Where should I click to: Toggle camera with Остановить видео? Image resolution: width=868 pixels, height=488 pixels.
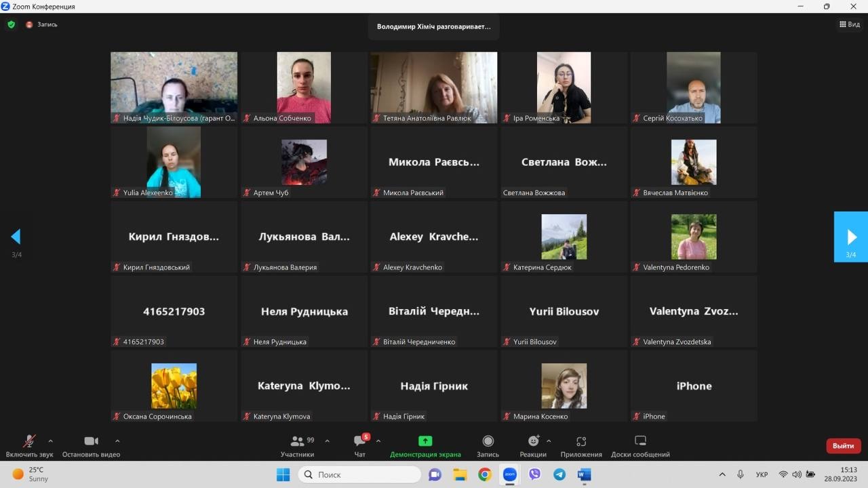[91, 446]
